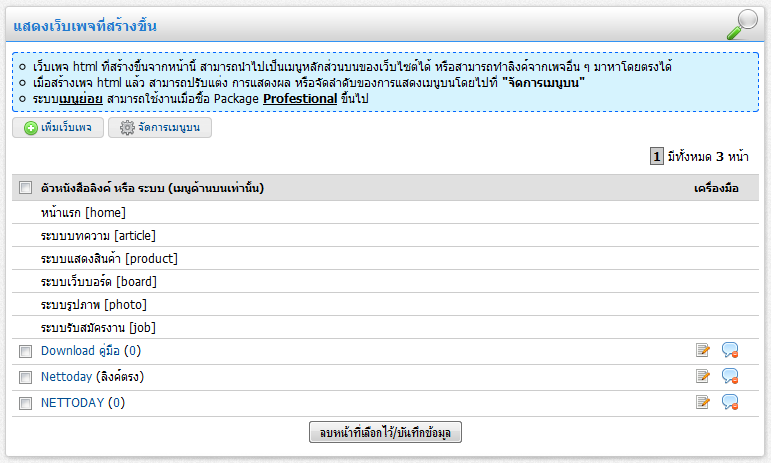Click the gear icon on จัดการเมนูบน
The width and height of the screenshot is (771, 463).
(x=127, y=128)
